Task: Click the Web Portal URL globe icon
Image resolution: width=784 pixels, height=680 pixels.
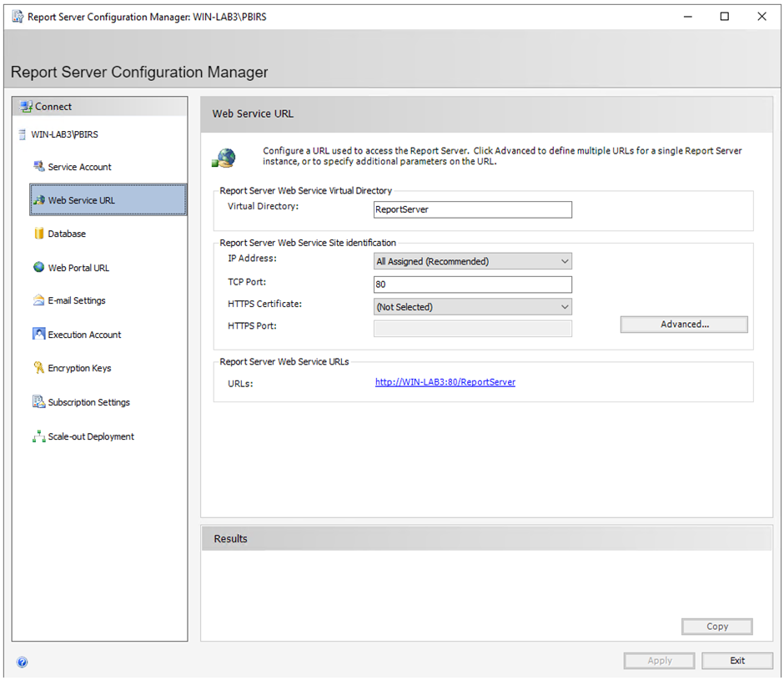Action: 39,267
